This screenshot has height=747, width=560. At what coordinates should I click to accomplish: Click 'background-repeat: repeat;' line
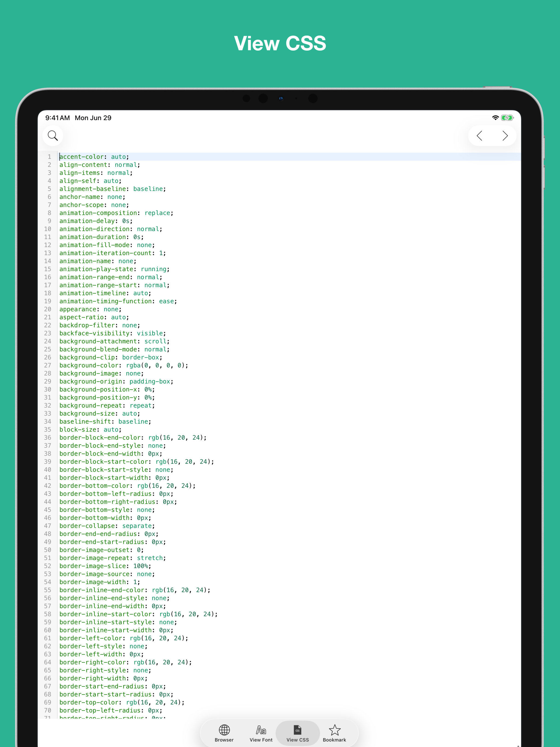(x=107, y=405)
